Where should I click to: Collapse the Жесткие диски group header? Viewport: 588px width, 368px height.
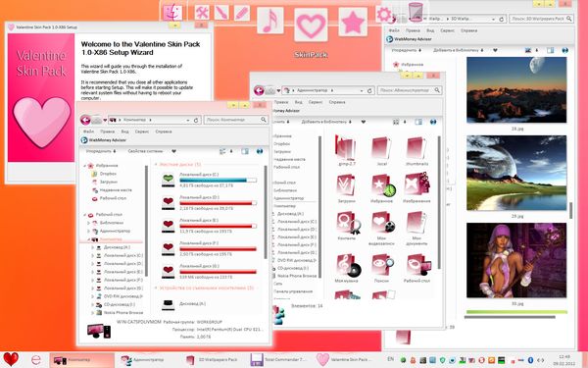pyautogui.click(x=156, y=165)
